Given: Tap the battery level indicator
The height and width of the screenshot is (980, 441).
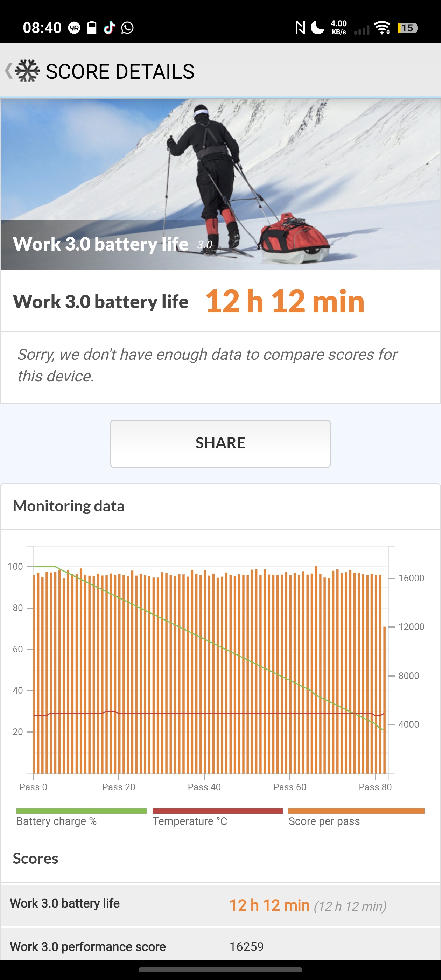Looking at the screenshot, I should [407, 28].
